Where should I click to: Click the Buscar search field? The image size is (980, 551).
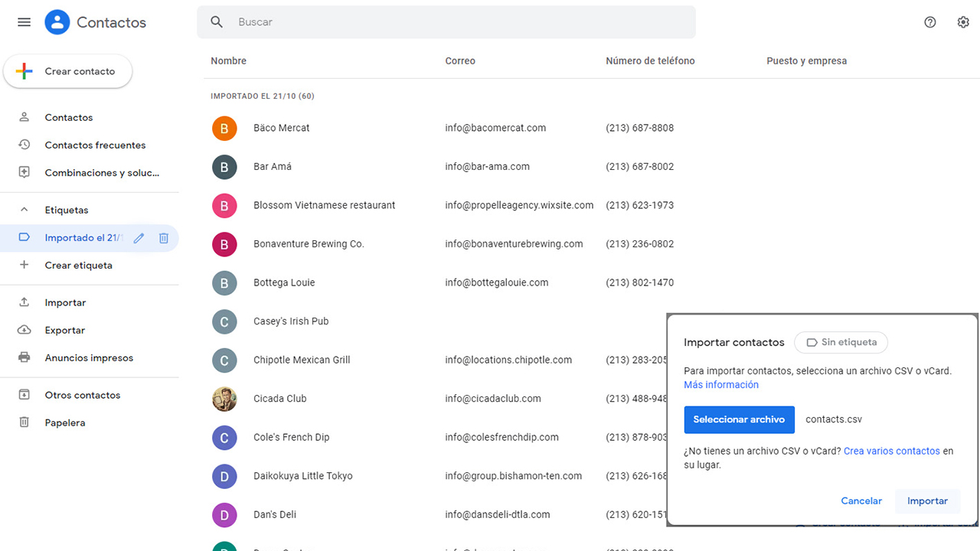coord(459,22)
